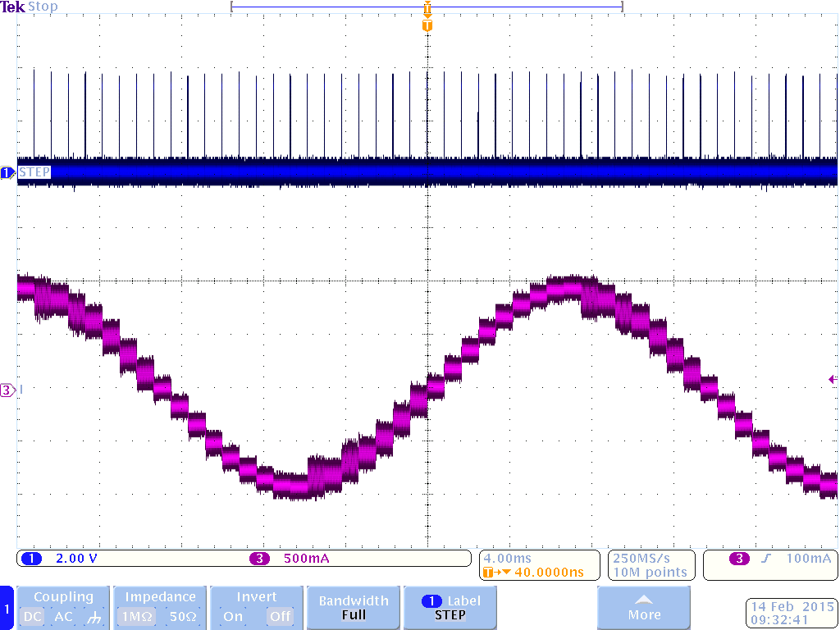Screen dimensions: 840x630
Task: Open the Bandwidth Full menu
Action: (x=353, y=607)
